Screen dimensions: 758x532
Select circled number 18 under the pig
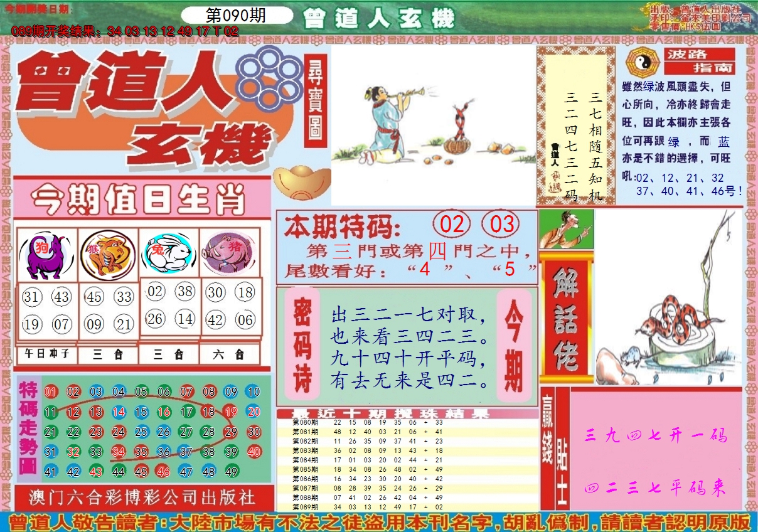pyautogui.click(x=245, y=292)
